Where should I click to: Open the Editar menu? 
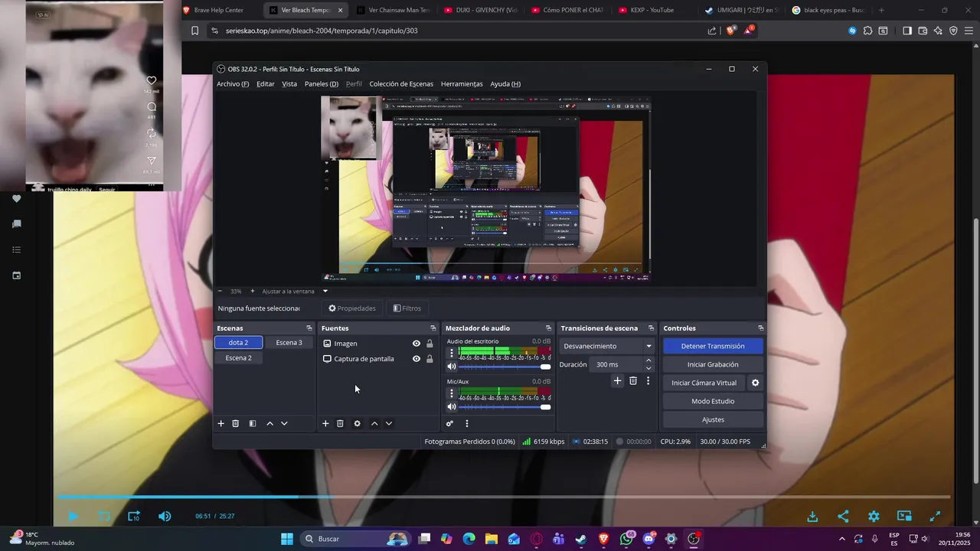tap(266, 84)
